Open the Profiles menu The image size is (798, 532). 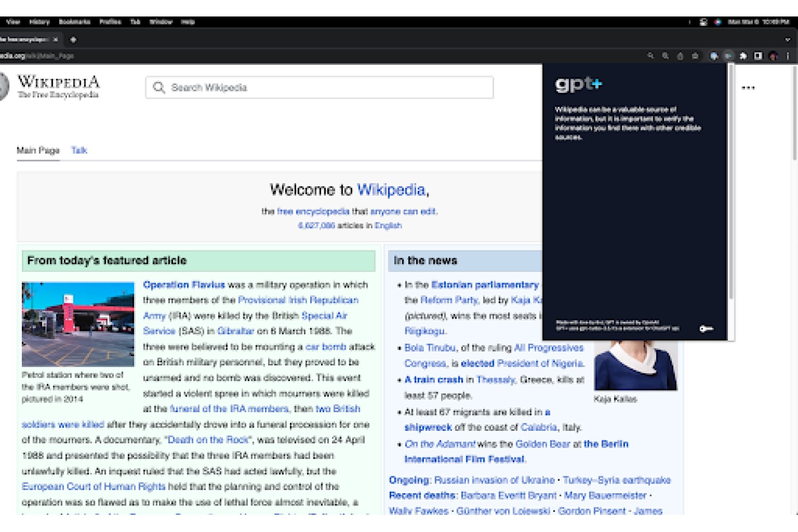pos(110,22)
